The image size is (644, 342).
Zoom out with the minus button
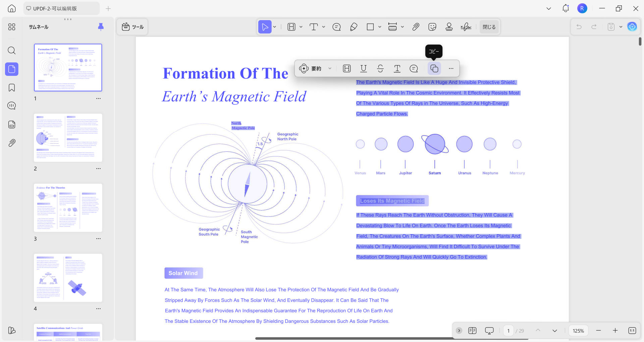(x=598, y=331)
